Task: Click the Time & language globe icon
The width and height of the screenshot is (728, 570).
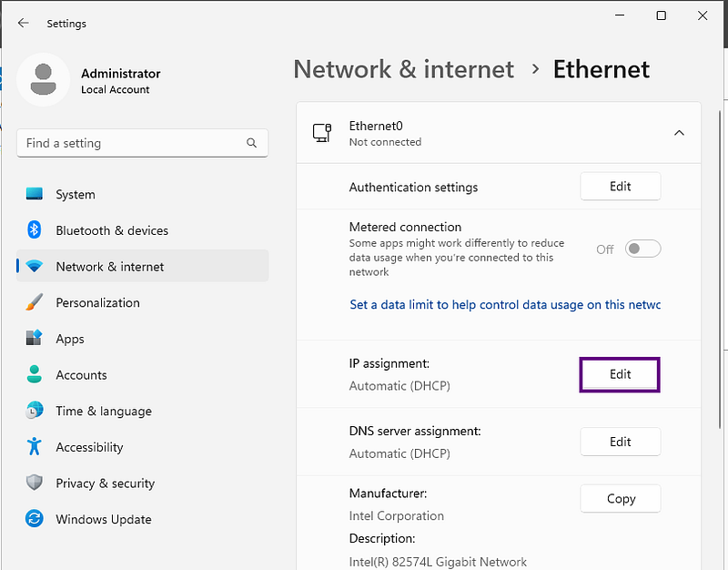Action: click(x=35, y=411)
